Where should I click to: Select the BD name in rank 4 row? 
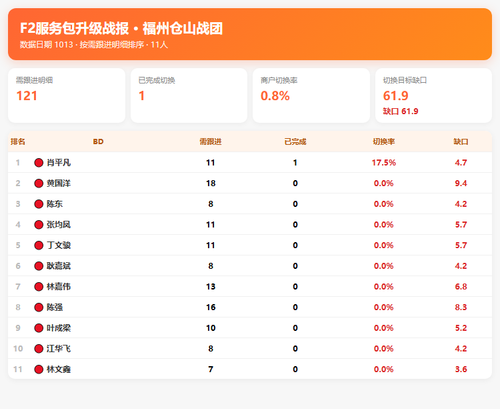59,225
